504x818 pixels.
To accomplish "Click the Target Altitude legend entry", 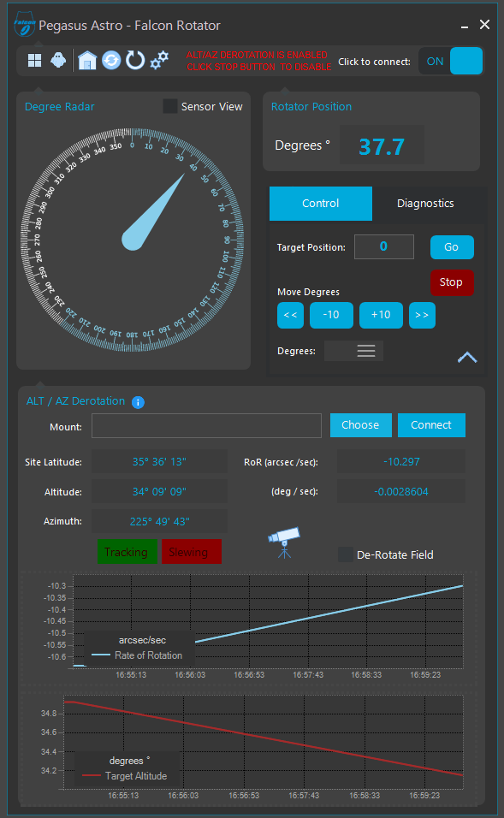I will pos(125,776).
